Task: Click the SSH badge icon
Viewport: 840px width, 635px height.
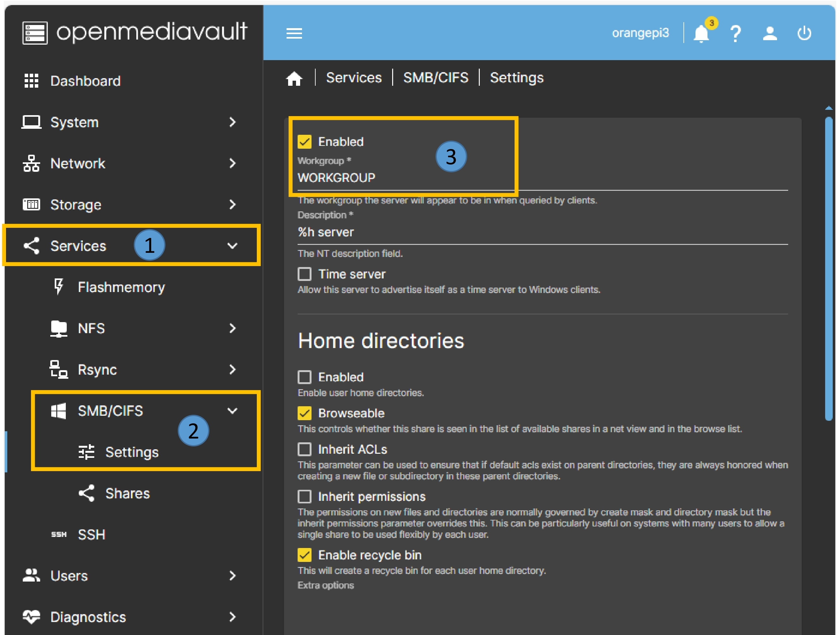Action: pyautogui.click(x=59, y=534)
